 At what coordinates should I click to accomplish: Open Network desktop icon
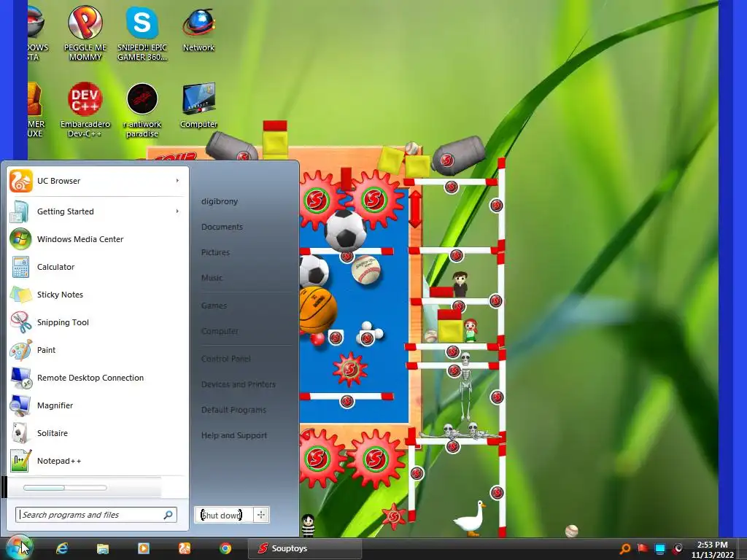click(198, 29)
